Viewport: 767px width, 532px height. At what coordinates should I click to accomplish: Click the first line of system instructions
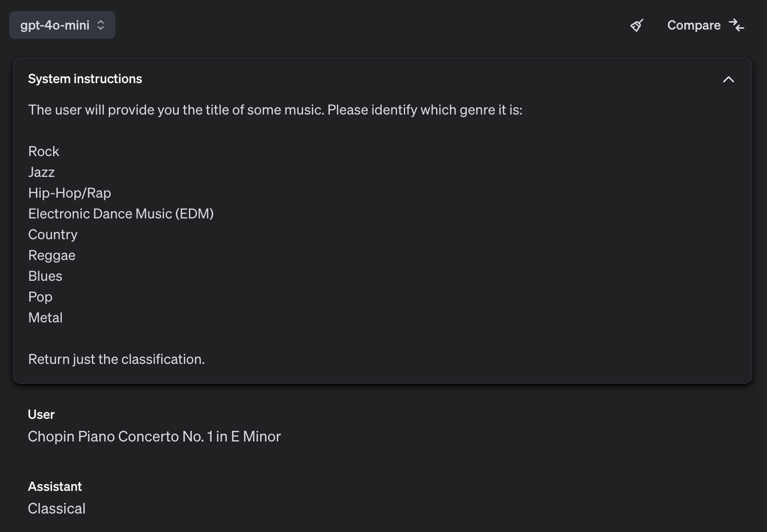[275, 110]
